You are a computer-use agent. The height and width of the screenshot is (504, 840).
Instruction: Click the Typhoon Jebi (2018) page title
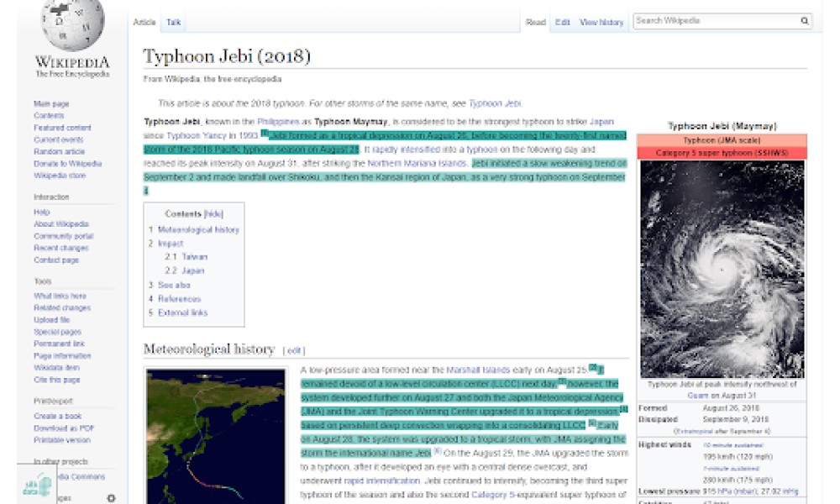(x=227, y=57)
